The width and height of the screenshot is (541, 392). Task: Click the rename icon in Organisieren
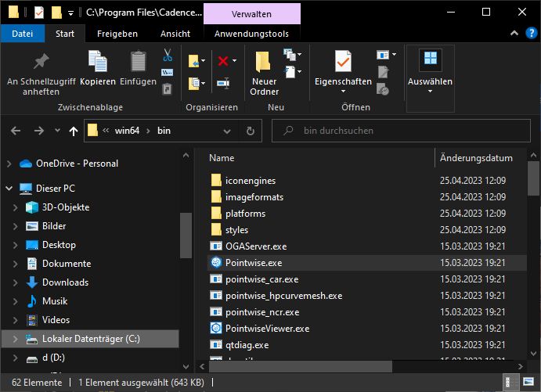tap(223, 83)
